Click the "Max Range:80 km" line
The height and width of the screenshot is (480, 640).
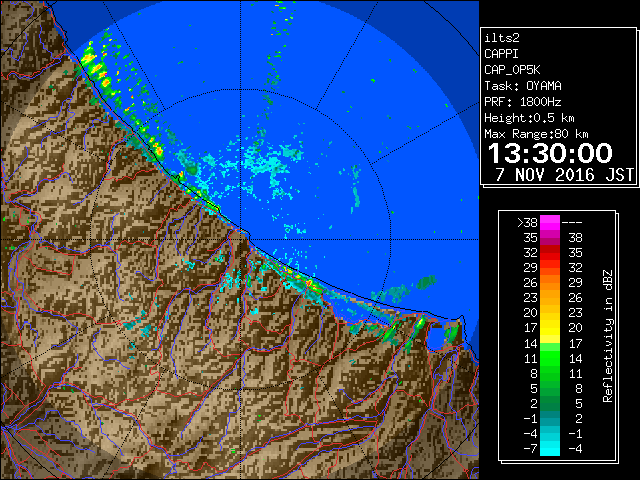point(536,134)
